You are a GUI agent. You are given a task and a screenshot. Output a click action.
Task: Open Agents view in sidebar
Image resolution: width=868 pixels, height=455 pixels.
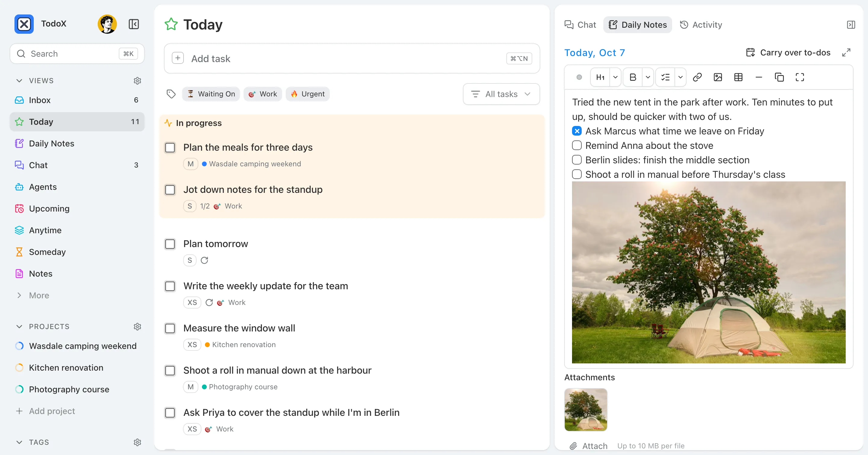pos(77,187)
